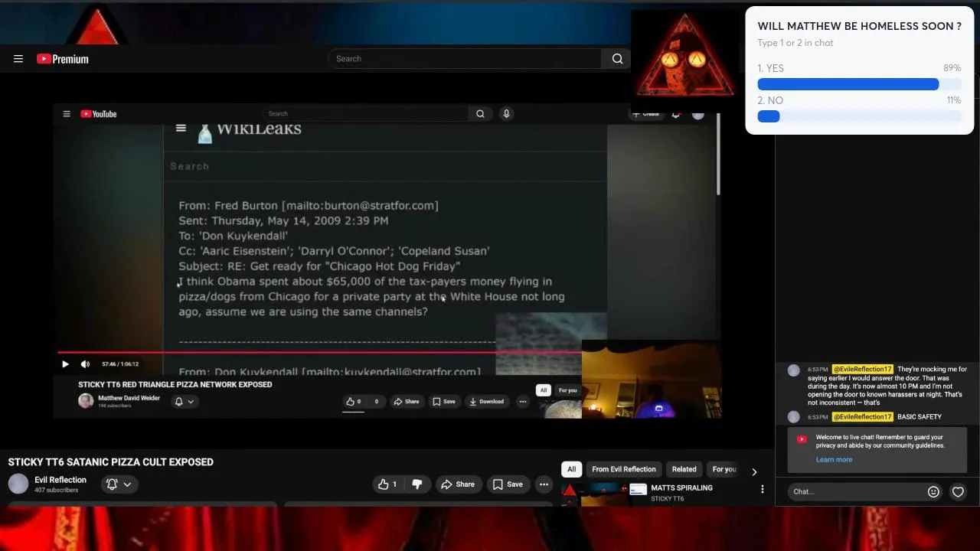Click inner video's search magnifier button

point(480,114)
